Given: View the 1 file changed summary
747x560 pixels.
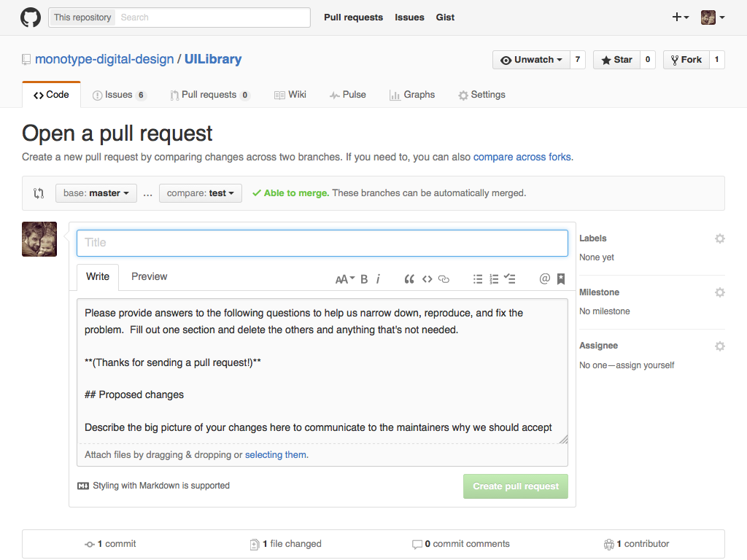Looking at the screenshot, I should (286, 544).
